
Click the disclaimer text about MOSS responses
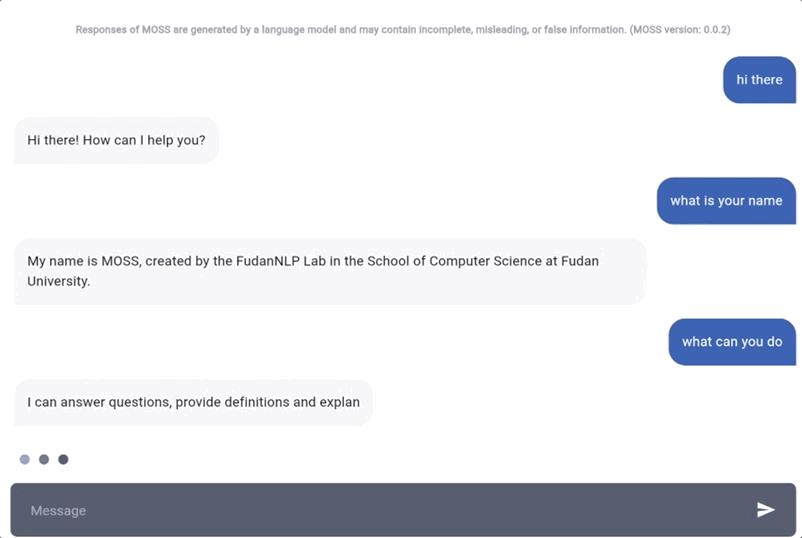(403, 30)
